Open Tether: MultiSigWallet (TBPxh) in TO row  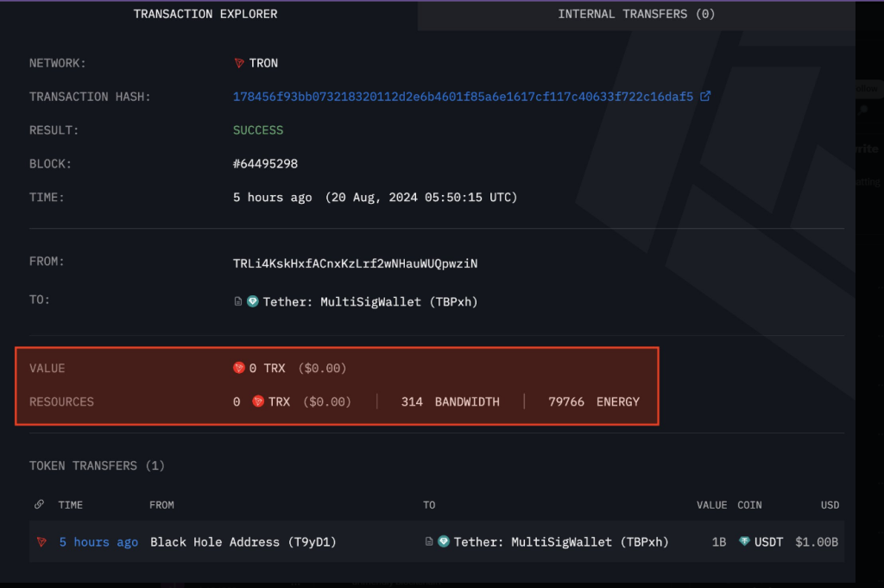[370, 302]
